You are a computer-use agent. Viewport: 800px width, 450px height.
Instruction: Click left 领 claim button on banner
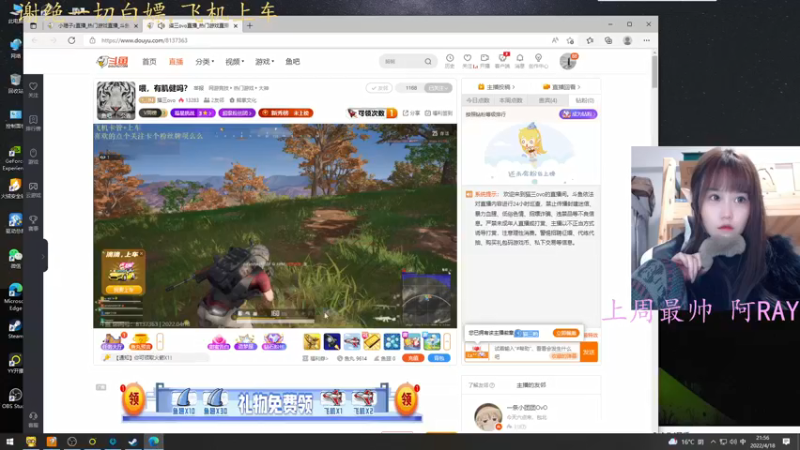[x=133, y=399]
